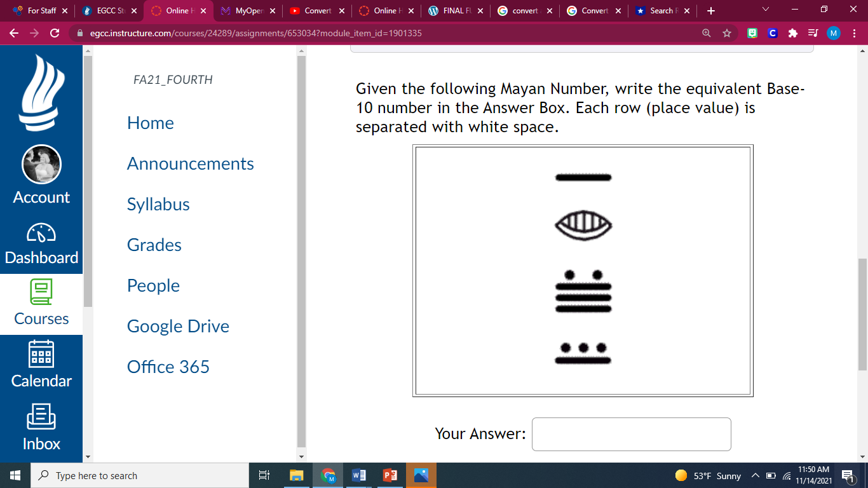Image resolution: width=868 pixels, height=488 pixels.
Task: Open the weather widget showing 53°F Sunny
Action: click(x=708, y=475)
